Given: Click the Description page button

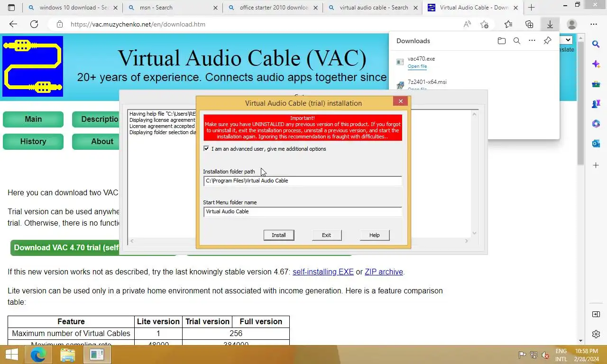Looking at the screenshot, I should tap(96, 119).
